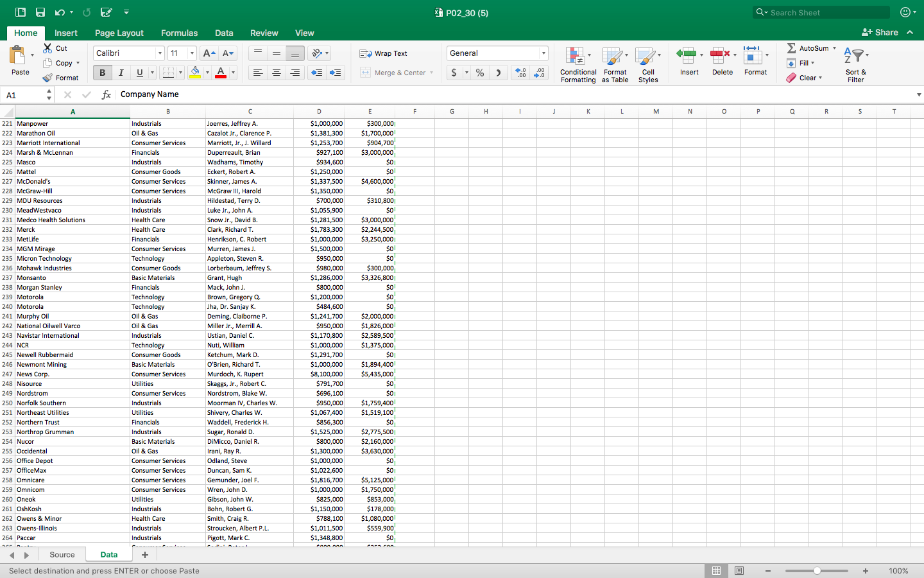Expand the AutoSum dropdown arrow

click(x=834, y=48)
